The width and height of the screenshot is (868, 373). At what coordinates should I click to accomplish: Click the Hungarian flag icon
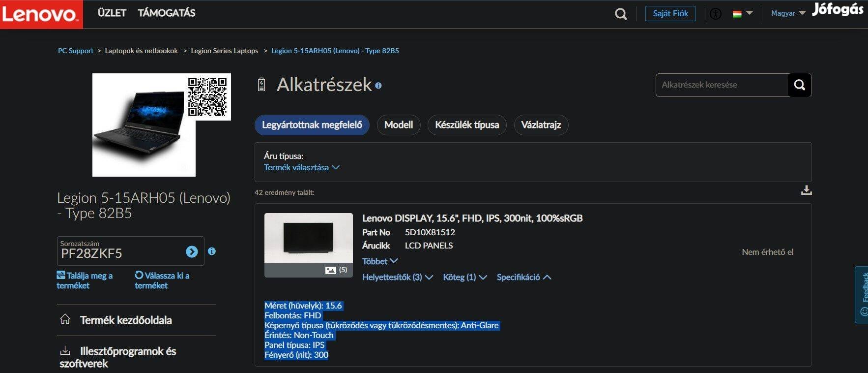click(737, 14)
